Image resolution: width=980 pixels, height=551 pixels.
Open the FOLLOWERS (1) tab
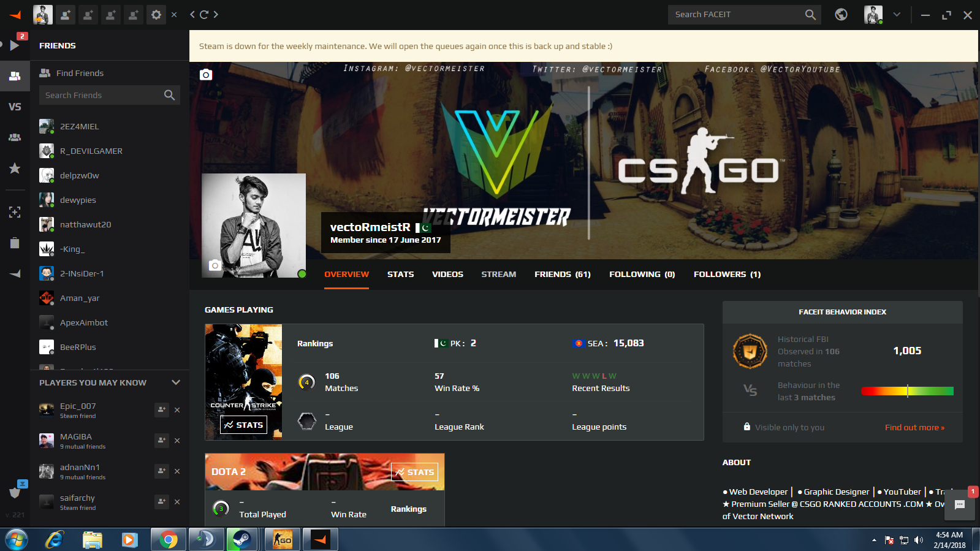click(727, 275)
